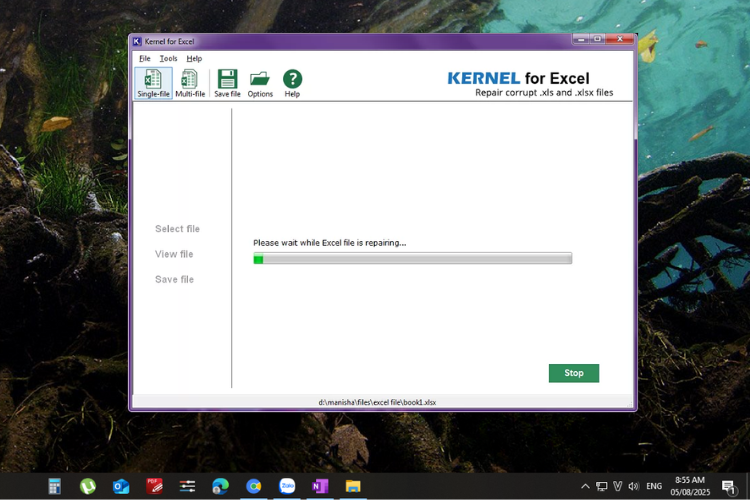The height and width of the screenshot is (500, 750).
Task: Open uTorrent from the taskbar
Action: pos(88,487)
